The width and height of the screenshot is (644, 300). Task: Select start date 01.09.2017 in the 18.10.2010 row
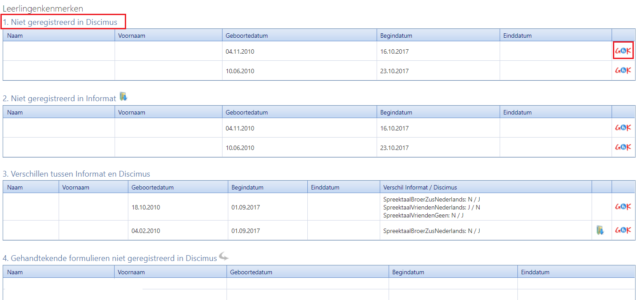tap(246, 207)
